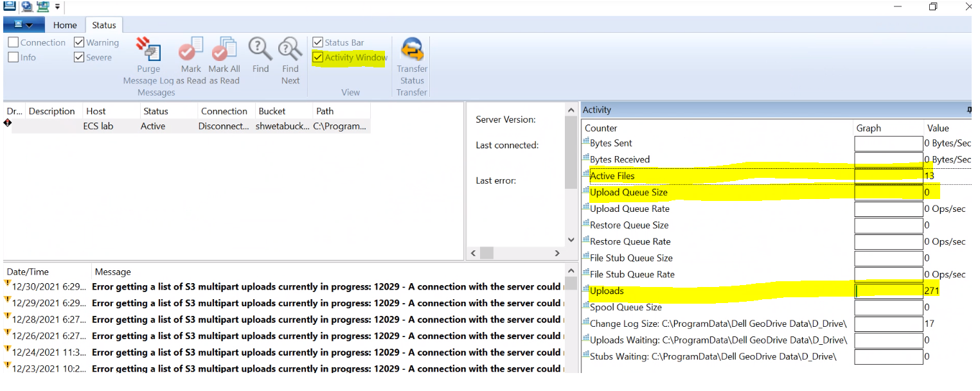Sort the list by Host column header
Image resolution: width=980 pixels, height=391 pixels.
point(96,111)
